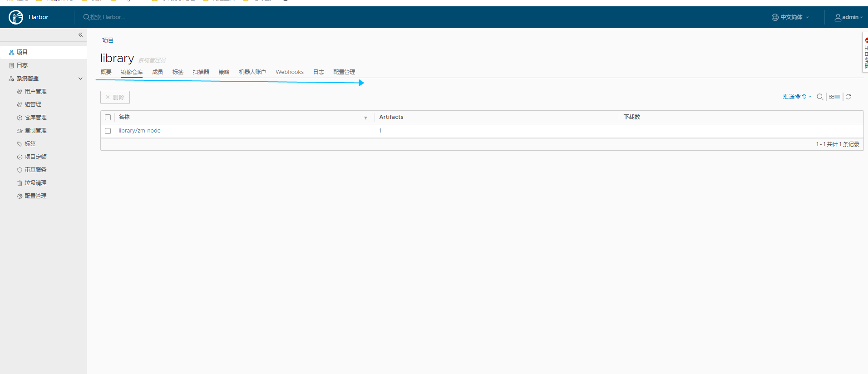Sort by the Artifacts column header
This screenshot has width=868, height=374.
point(391,117)
